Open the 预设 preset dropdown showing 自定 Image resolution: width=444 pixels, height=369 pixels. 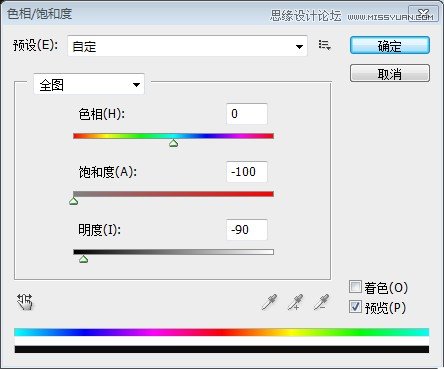point(187,46)
